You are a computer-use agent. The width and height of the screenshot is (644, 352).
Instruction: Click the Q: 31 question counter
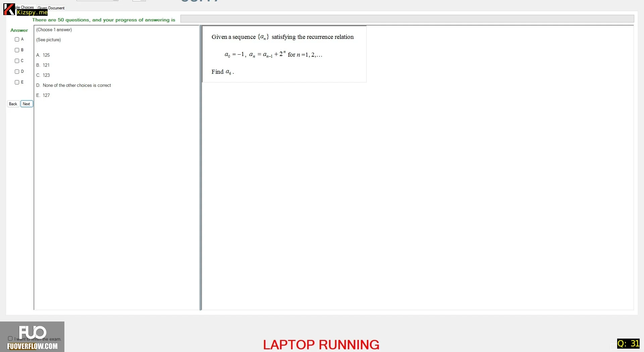coord(628,344)
